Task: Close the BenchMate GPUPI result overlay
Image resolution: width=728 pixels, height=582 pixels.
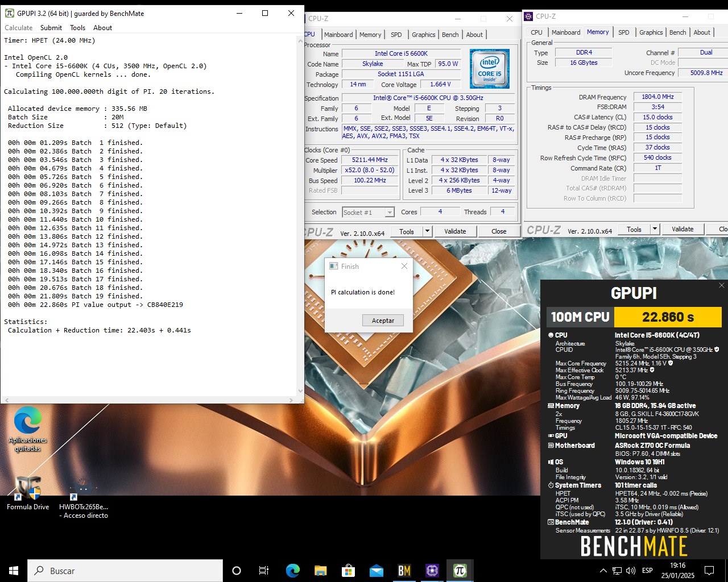Action: pyautogui.click(x=721, y=285)
